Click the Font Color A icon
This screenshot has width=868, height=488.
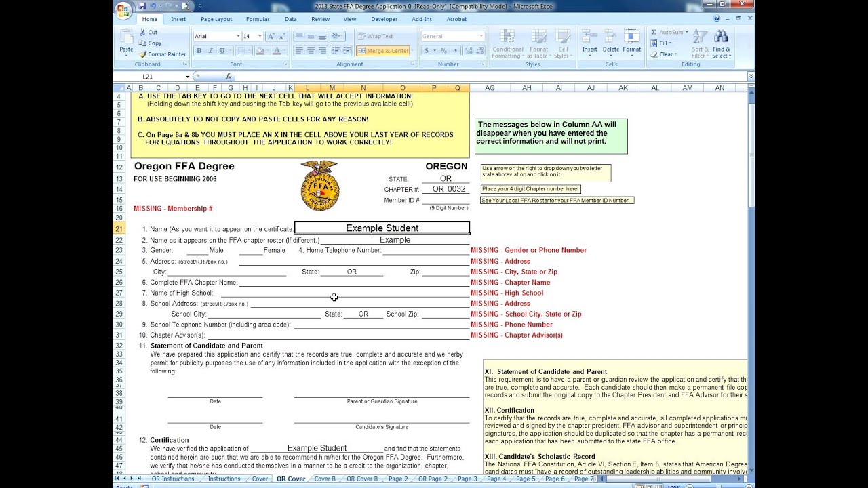coord(277,51)
